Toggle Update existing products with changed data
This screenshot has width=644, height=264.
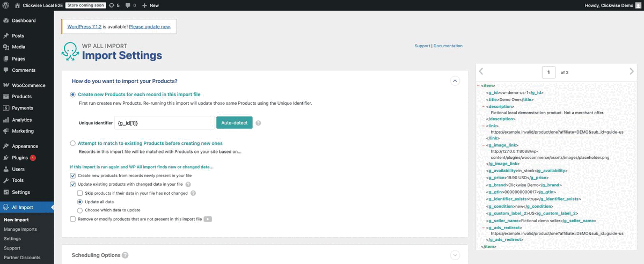coord(73,184)
